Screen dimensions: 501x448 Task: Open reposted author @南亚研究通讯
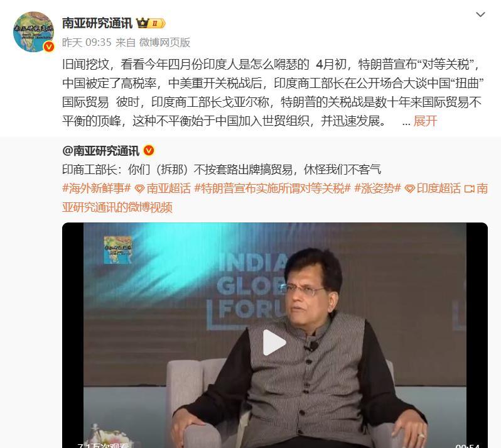point(100,151)
